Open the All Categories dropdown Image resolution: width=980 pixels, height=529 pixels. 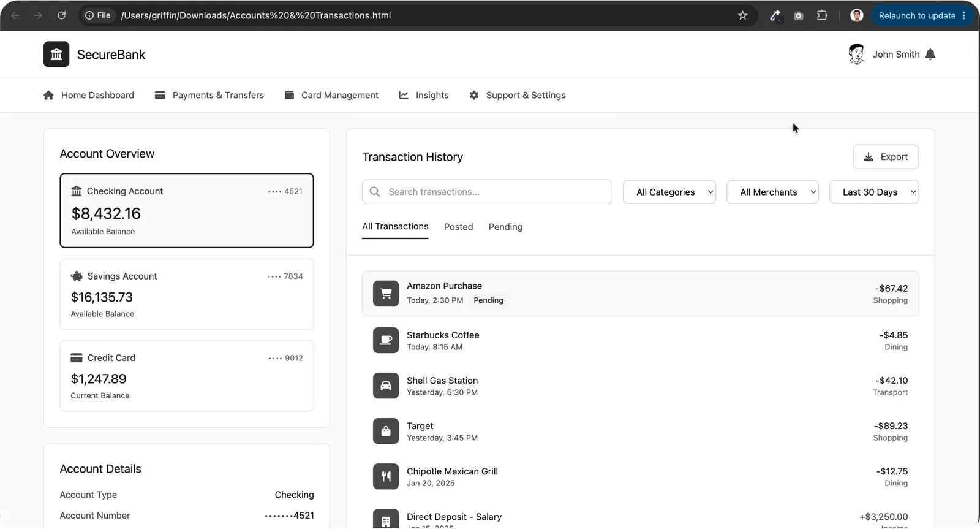tap(669, 192)
